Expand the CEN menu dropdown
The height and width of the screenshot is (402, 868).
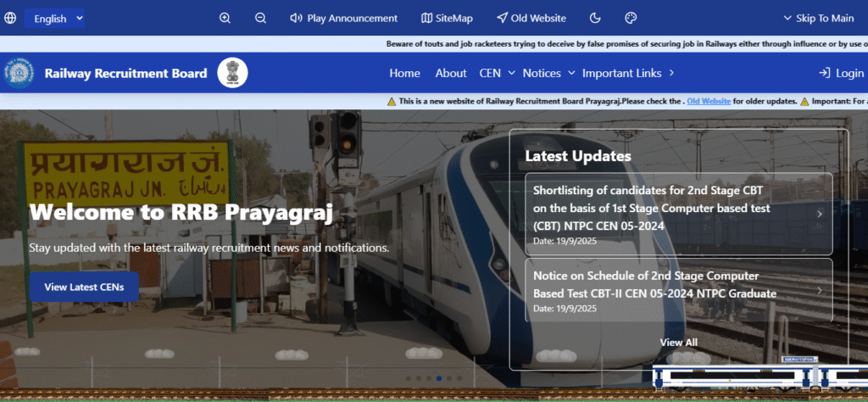click(497, 73)
